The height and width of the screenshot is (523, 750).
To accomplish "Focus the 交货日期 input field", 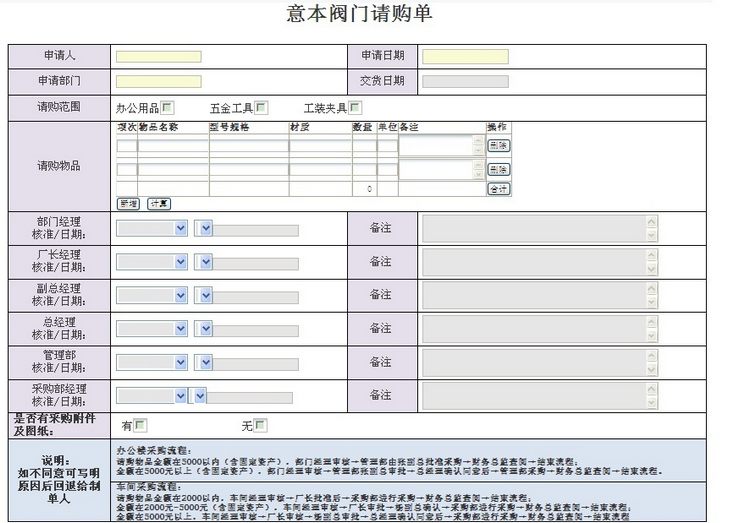I will 465,82.
